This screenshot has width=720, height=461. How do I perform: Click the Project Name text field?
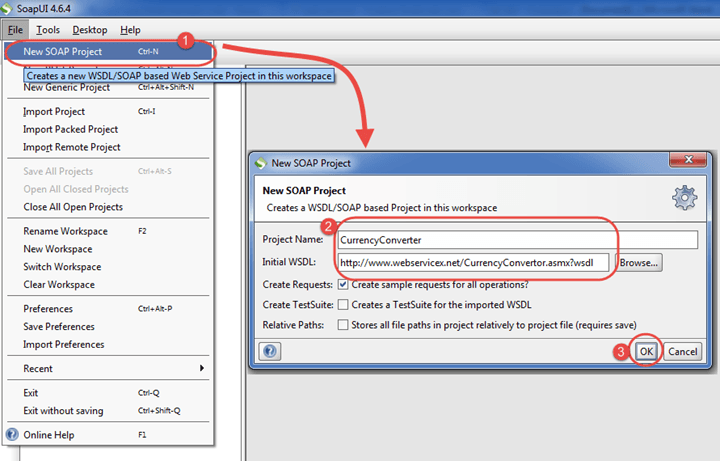click(516, 240)
